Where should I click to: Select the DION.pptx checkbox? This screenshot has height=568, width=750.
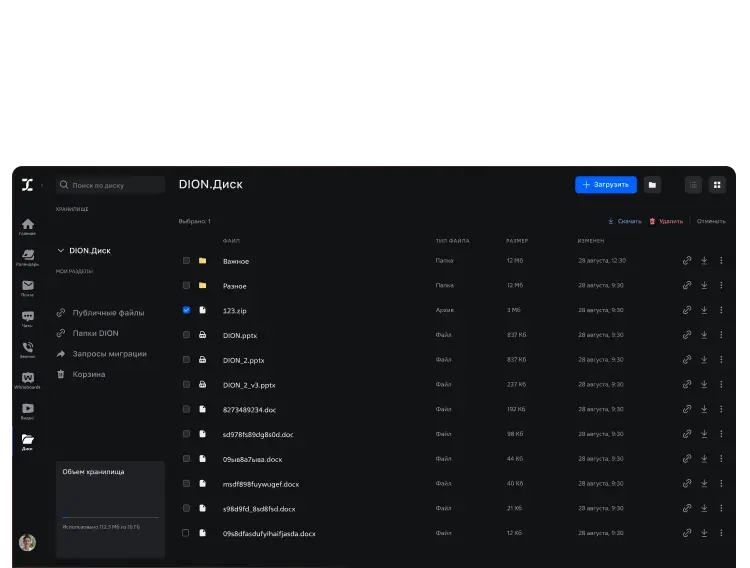[x=186, y=335]
